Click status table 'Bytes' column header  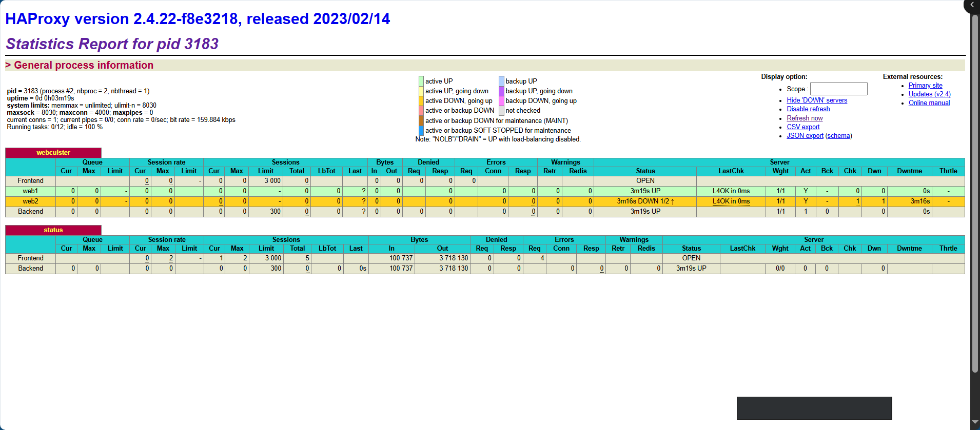(x=419, y=240)
